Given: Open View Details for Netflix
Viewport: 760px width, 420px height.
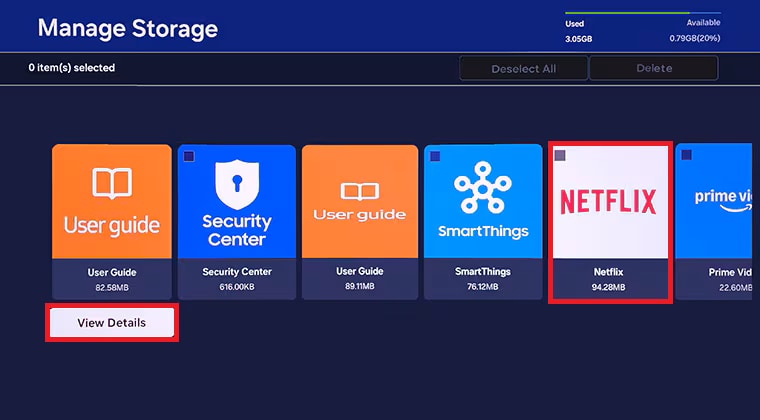Looking at the screenshot, I should coord(112,323).
